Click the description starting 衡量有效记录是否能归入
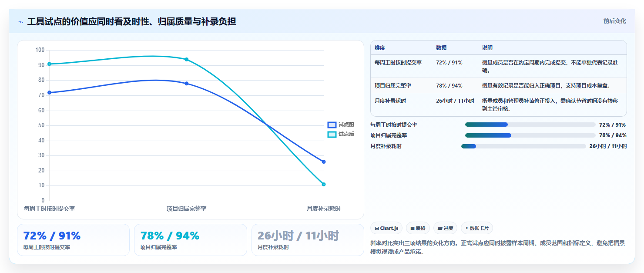Screen dimensions: 644x273 pos(546,86)
